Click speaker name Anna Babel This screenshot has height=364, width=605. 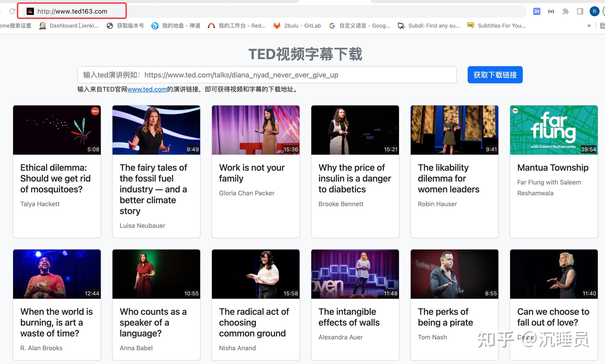tap(136, 348)
